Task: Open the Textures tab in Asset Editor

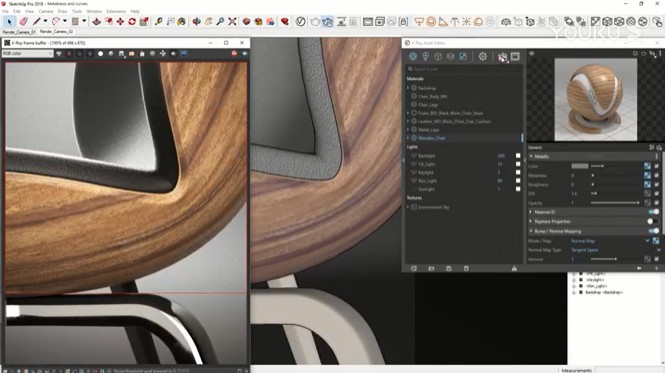Action: point(463,56)
